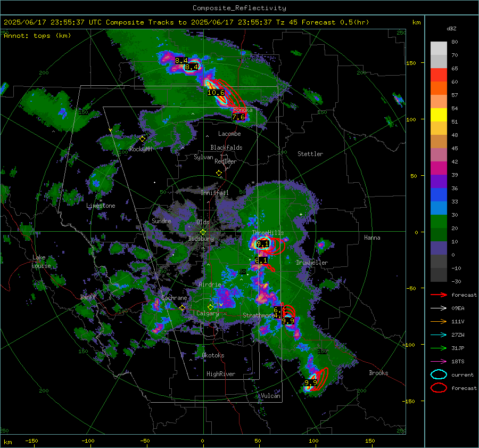The image size is (479, 448).
Task: Click the Lacombe city label
Action: (229, 134)
